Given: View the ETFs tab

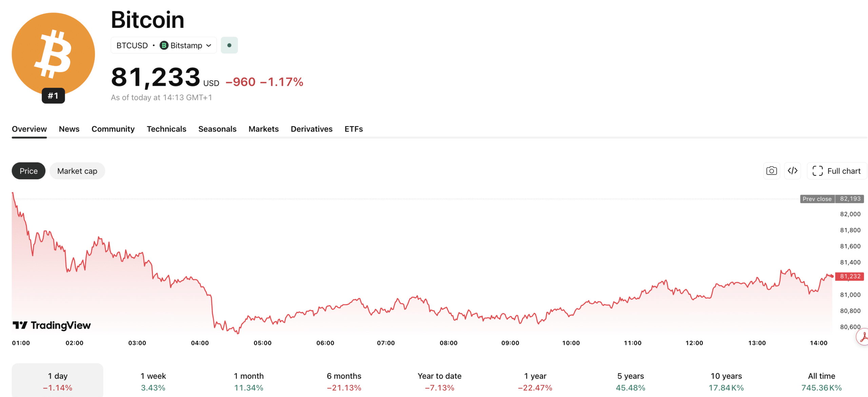Looking at the screenshot, I should 354,129.
